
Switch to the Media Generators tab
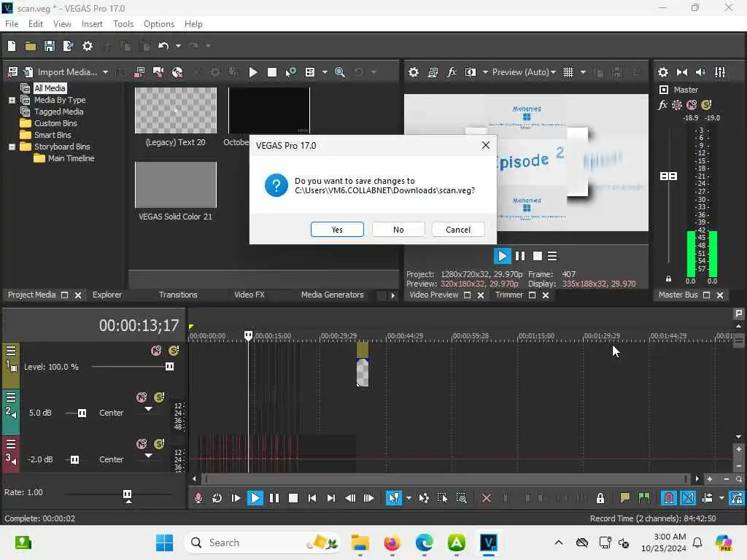click(x=332, y=295)
